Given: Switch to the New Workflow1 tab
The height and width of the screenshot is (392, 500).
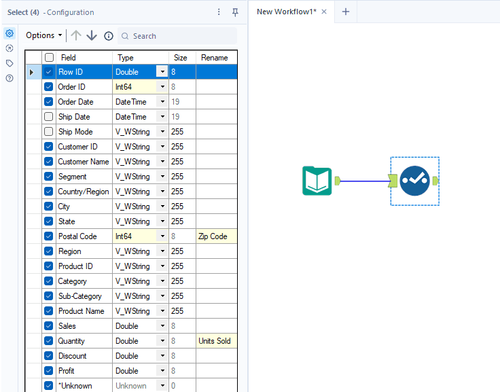Looking at the screenshot, I should point(286,12).
